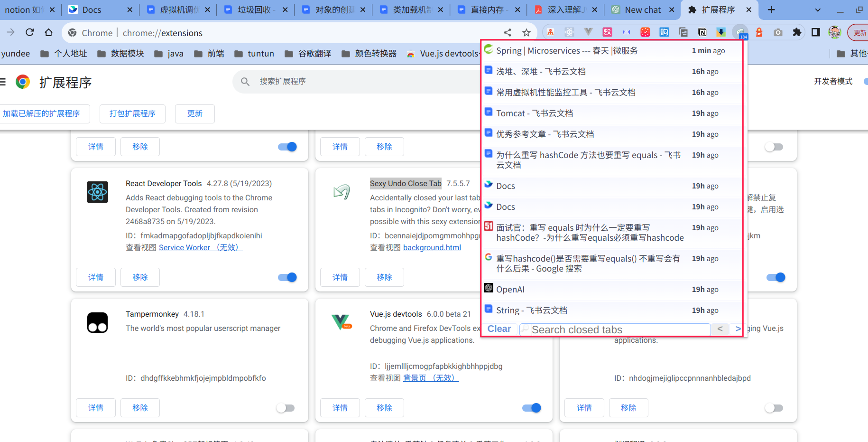This screenshot has height=442, width=868.
Task: Open the 数据模块 bookmark folder
Action: pyautogui.click(x=120, y=54)
